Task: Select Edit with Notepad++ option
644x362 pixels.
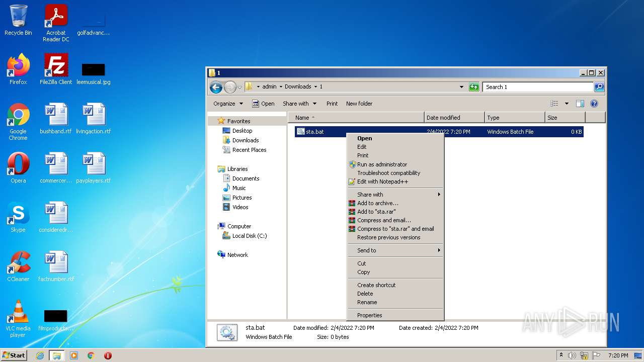Action: 395,182
